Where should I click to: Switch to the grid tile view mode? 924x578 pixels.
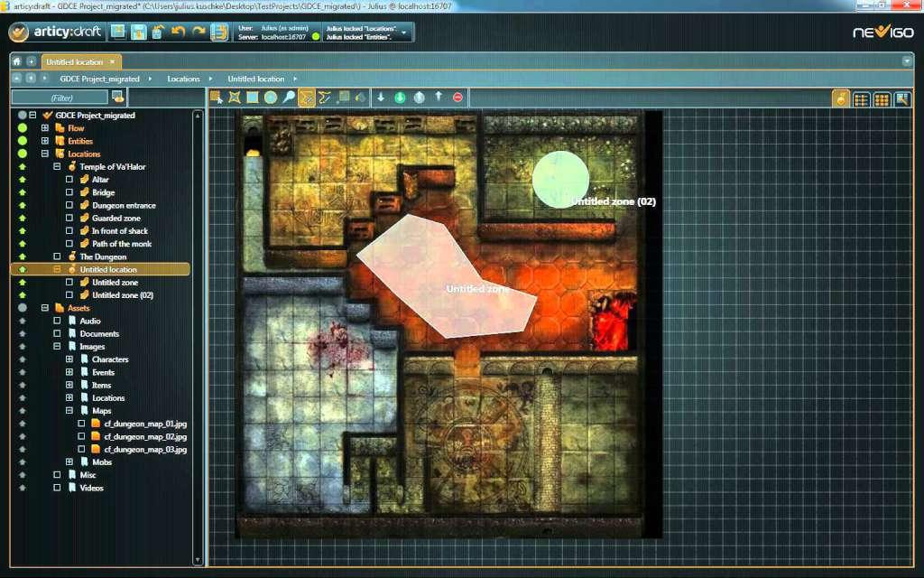click(882, 99)
